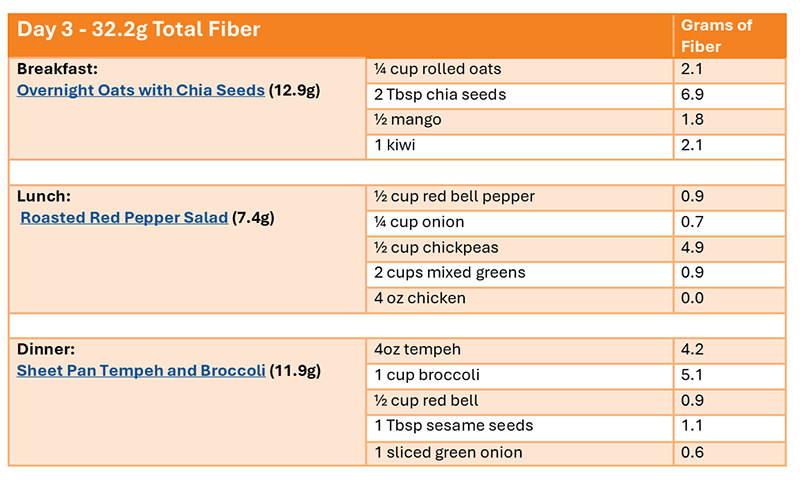Open the Roasted Red Pepper Salad link
The image size is (800, 486).
(124, 218)
